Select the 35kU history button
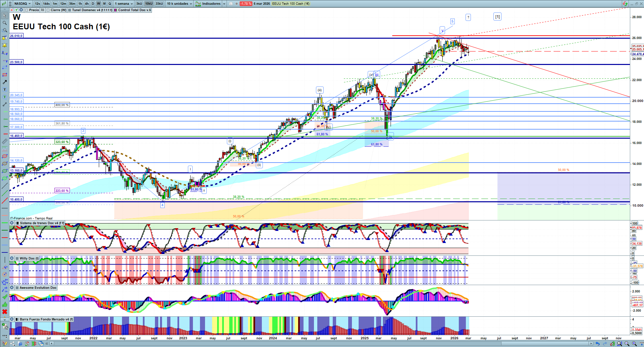The image size is (644, 347). point(159,4)
